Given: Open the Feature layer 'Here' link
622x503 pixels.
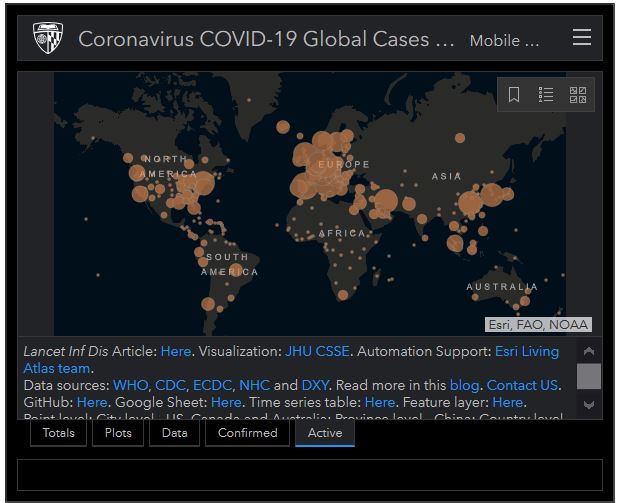Looking at the screenshot, I should tap(507, 402).
